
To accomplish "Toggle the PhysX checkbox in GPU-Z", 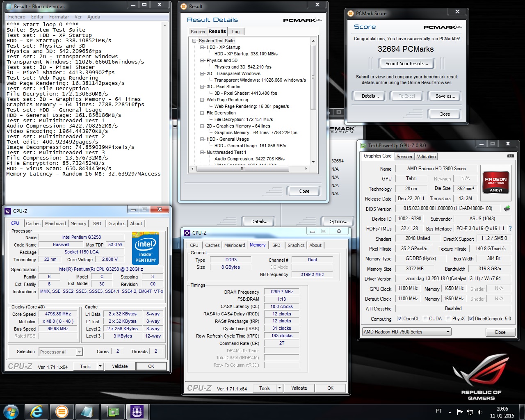I will pos(449,319).
